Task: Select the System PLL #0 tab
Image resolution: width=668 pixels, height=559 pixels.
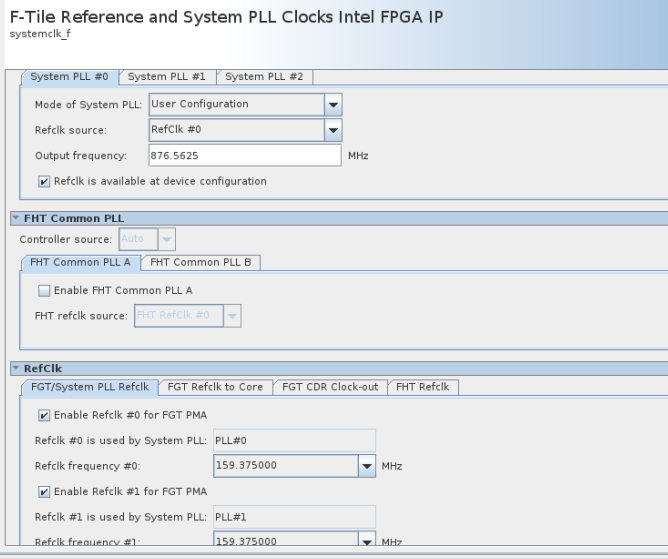Action: click(x=69, y=76)
